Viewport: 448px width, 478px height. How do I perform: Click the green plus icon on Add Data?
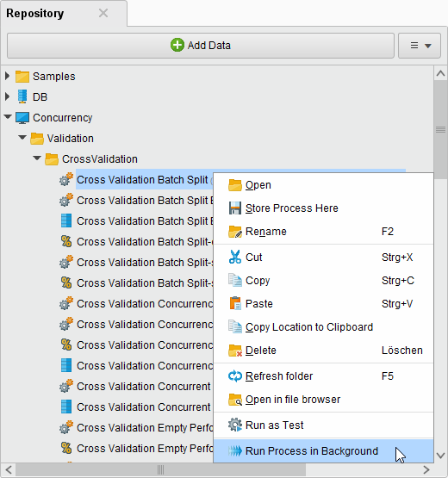(x=177, y=45)
